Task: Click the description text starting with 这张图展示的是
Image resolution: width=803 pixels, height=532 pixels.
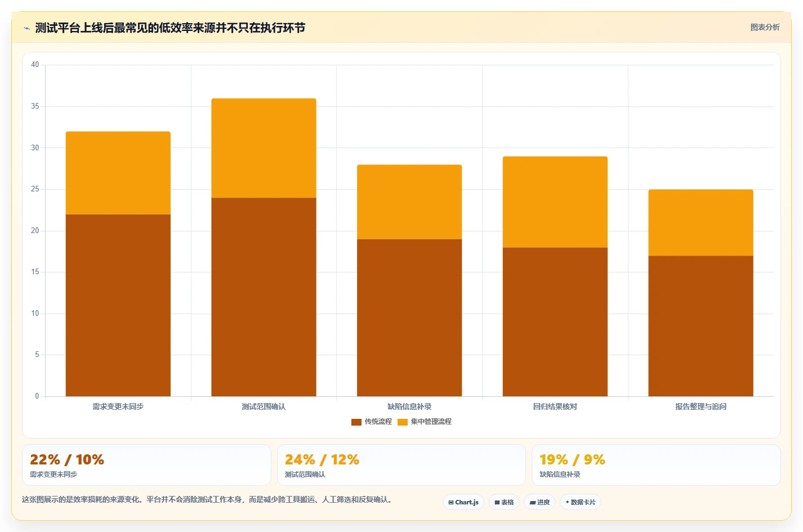Action: coord(207,499)
